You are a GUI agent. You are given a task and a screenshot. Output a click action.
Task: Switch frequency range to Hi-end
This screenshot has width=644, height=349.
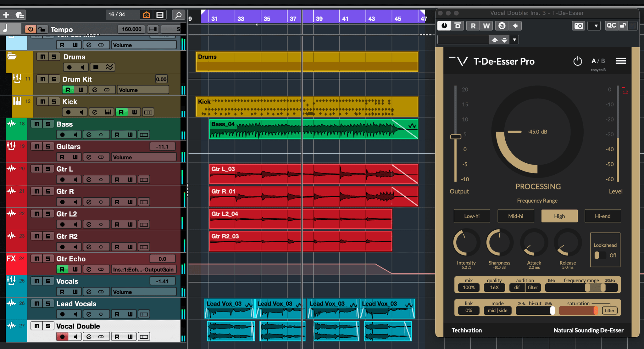pos(602,216)
